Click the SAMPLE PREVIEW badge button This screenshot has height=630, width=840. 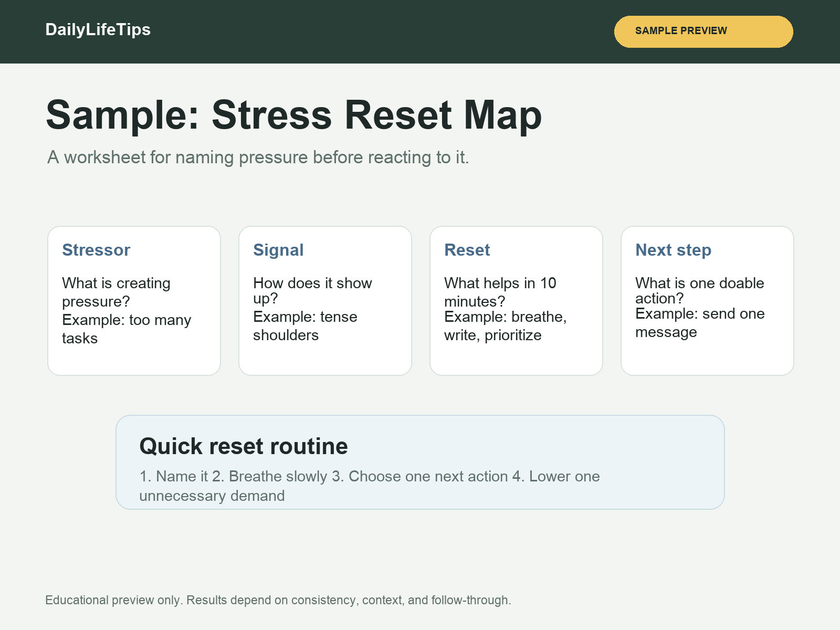703,31
